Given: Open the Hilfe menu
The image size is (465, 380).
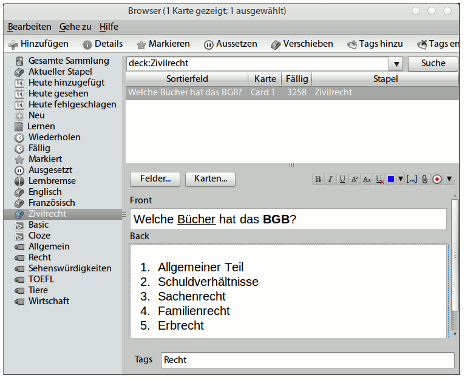Looking at the screenshot, I should tap(109, 27).
